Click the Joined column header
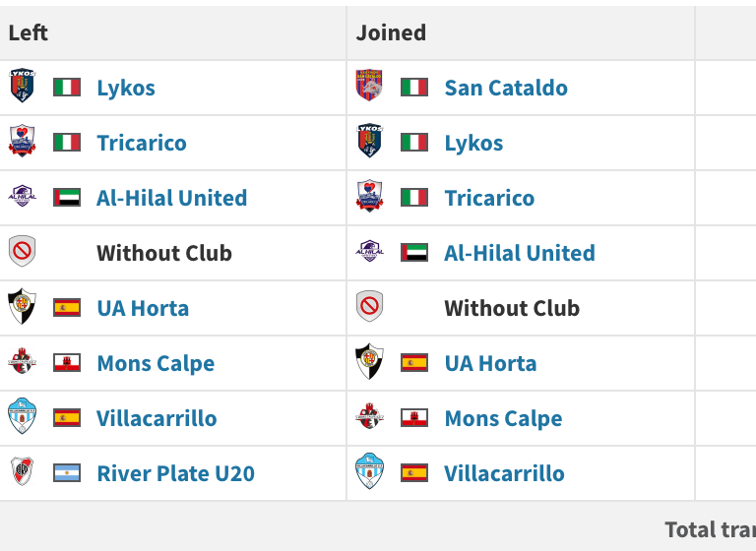This screenshot has height=551, width=756. pyautogui.click(x=391, y=32)
